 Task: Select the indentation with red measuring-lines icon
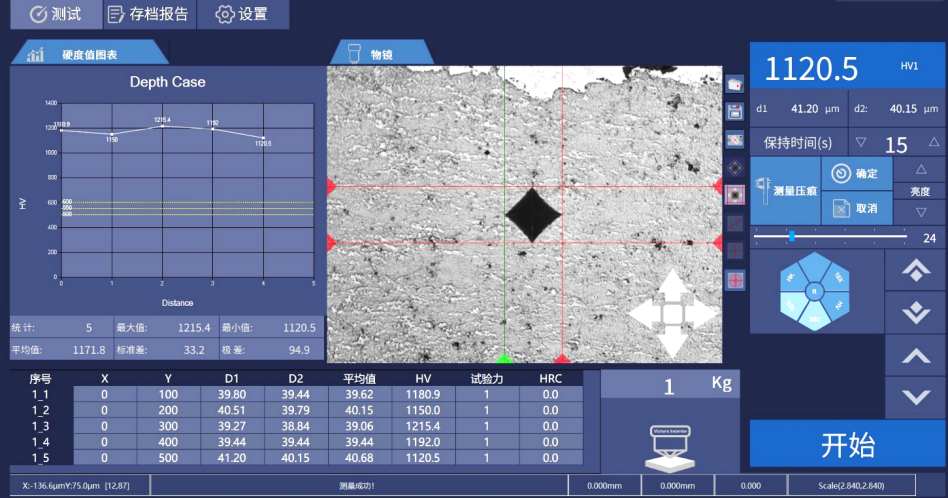(735, 195)
